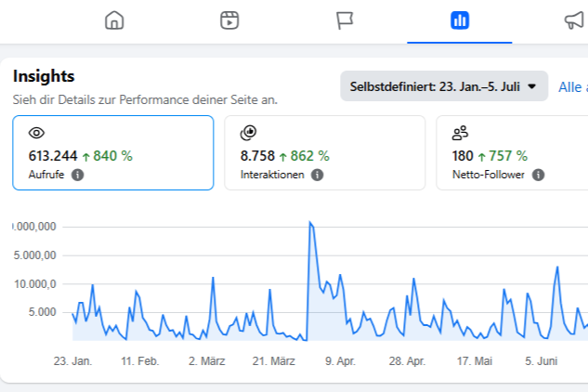The height and width of the screenshot is (392, 588).
Task: Click the 862 % increase indicator
Action: tap(305, 156)
